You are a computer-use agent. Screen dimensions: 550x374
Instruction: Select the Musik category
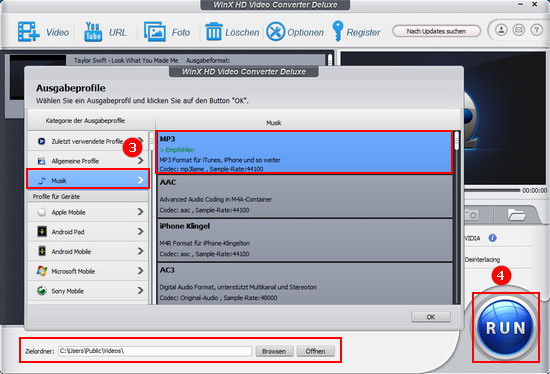pos(88,180)
